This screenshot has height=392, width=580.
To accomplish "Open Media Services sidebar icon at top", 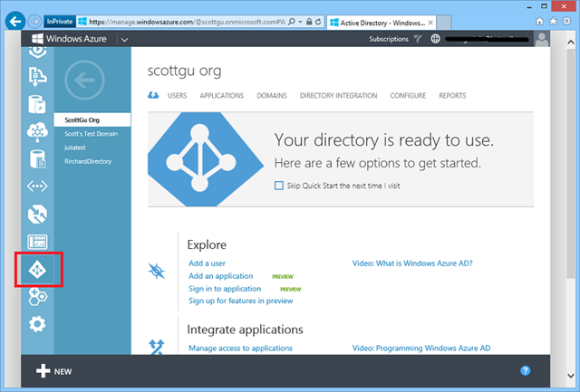I will 37,53.
